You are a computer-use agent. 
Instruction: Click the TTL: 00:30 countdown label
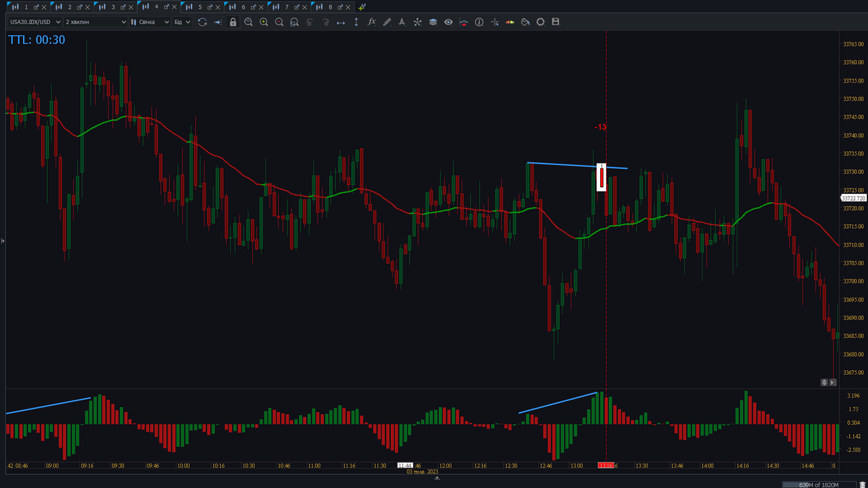click(37, 40)
